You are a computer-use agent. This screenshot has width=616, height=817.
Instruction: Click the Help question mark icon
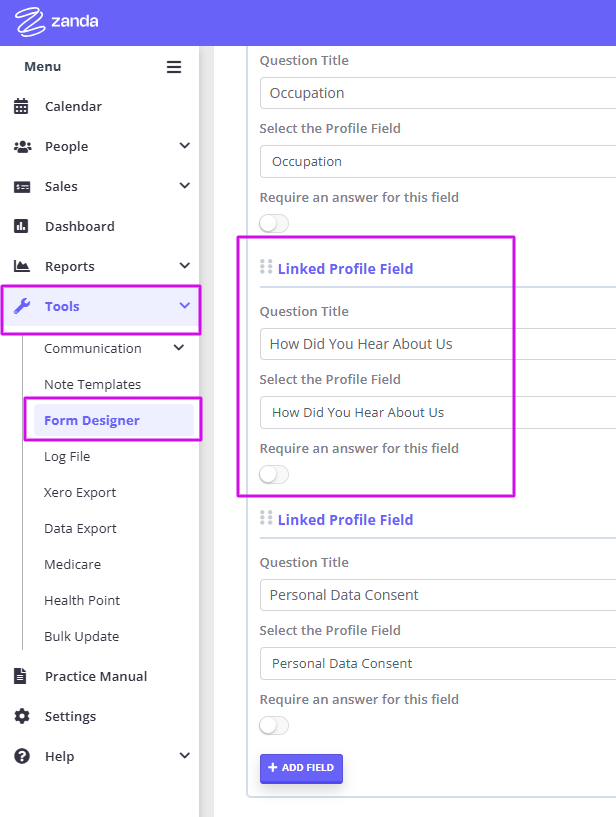click(22, 756)
